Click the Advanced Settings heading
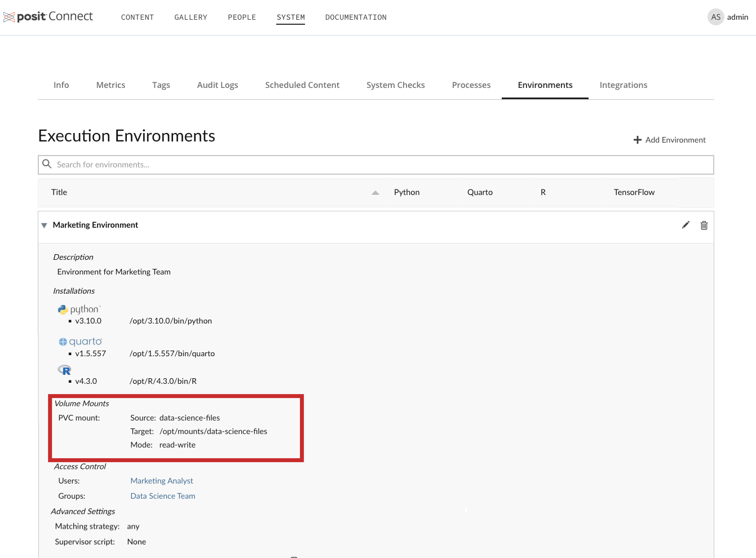 [x=83, y=511]
